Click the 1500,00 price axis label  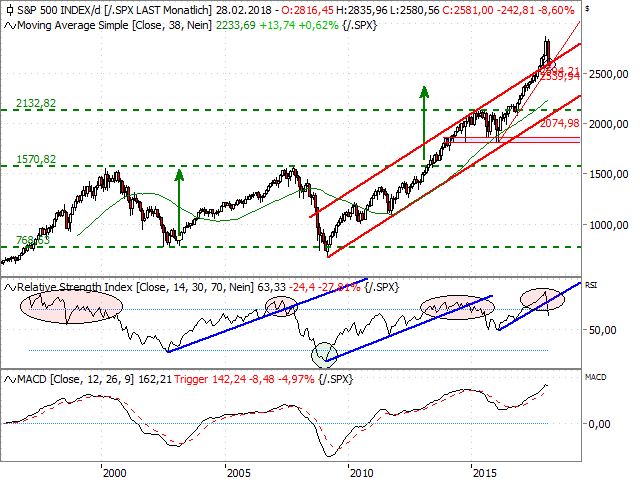click(x=608, y=174)
